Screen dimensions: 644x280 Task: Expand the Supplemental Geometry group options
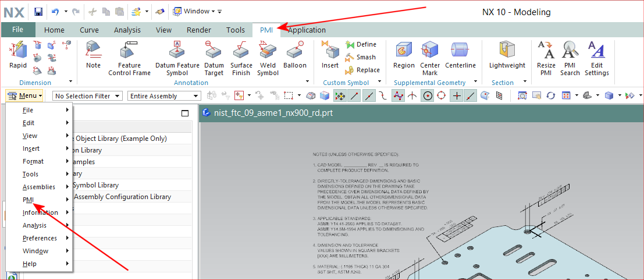pyautogui.click(x=475, y=81)
